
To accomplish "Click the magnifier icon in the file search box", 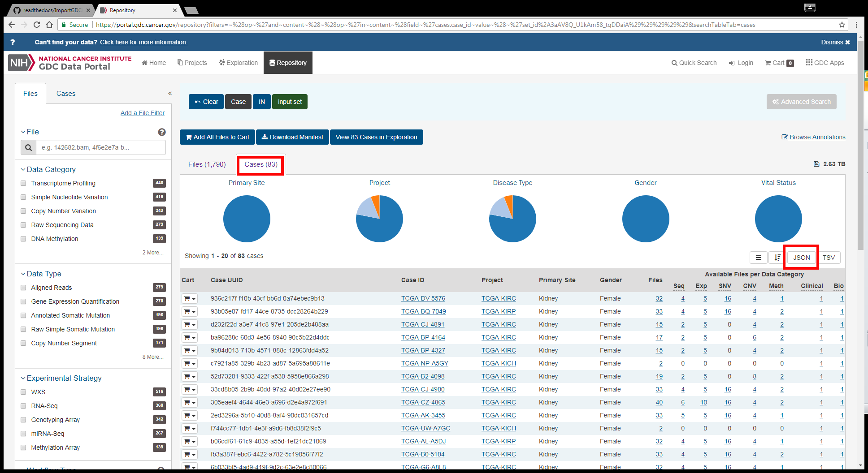I will pyautogui.click(x=28, y=147).
